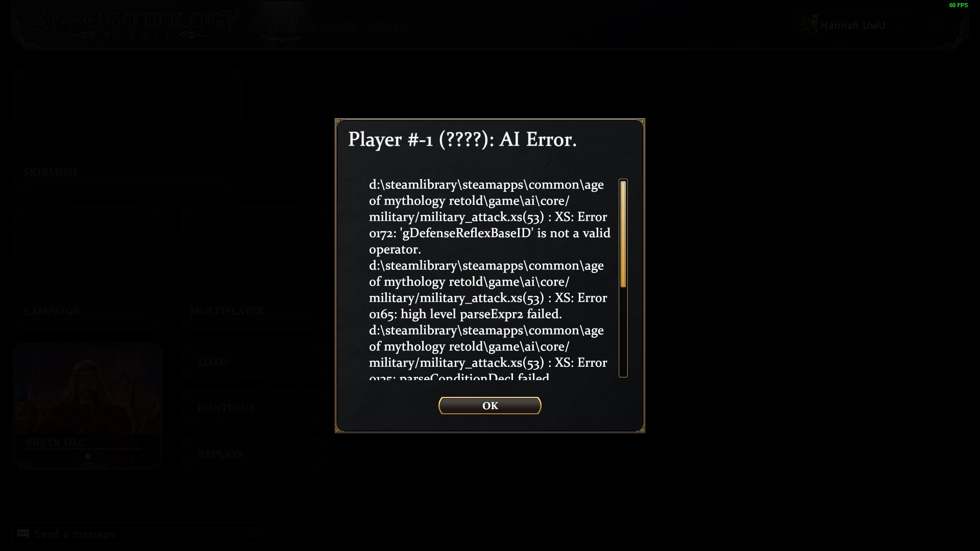Click the chat bubble icon beside message box
The image size is (980, 551).
click(x=23, y=534)
